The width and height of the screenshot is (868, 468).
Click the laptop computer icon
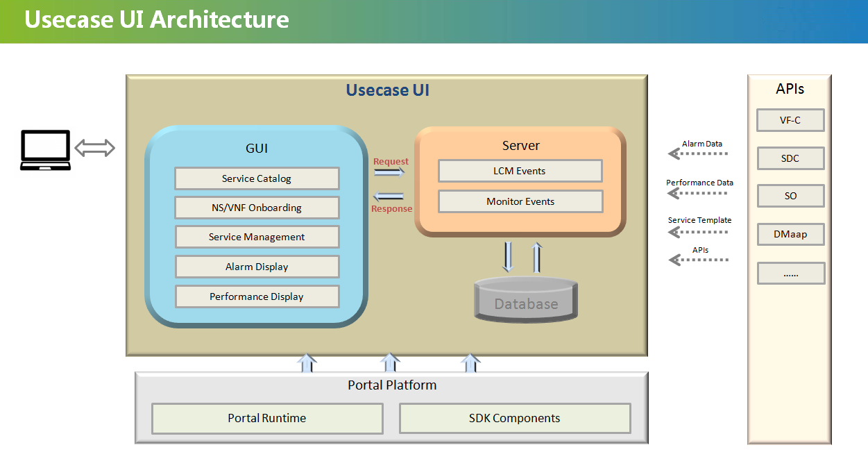[x=45, y=150]
